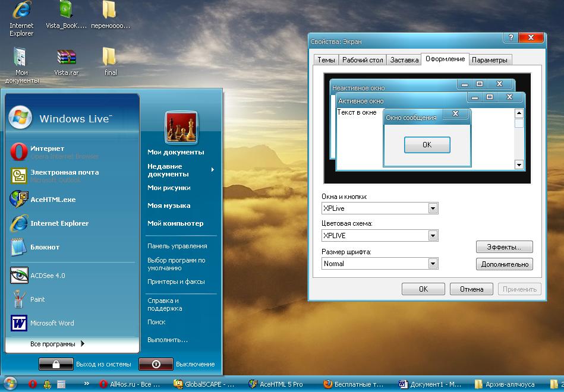
Task: Click Выполнить… in Start menu
Action: [167, 340]
